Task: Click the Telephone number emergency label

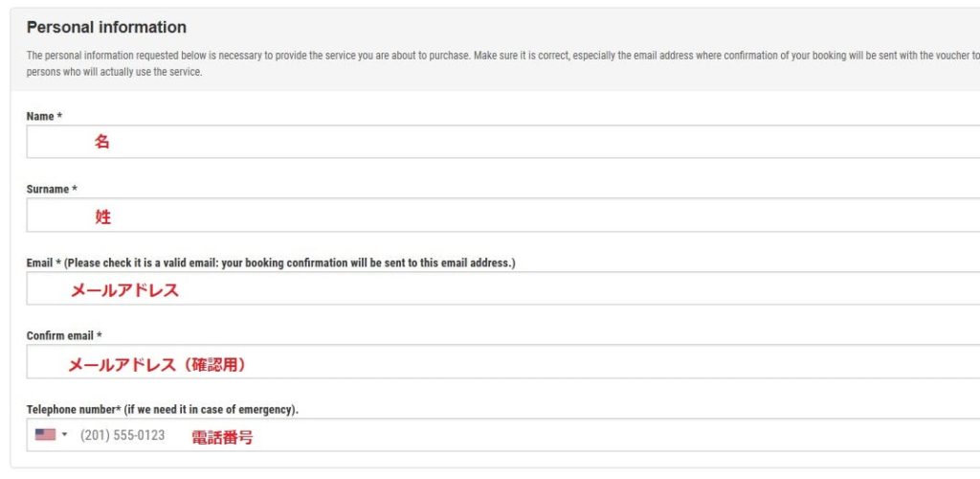Action: click(163, 410)
